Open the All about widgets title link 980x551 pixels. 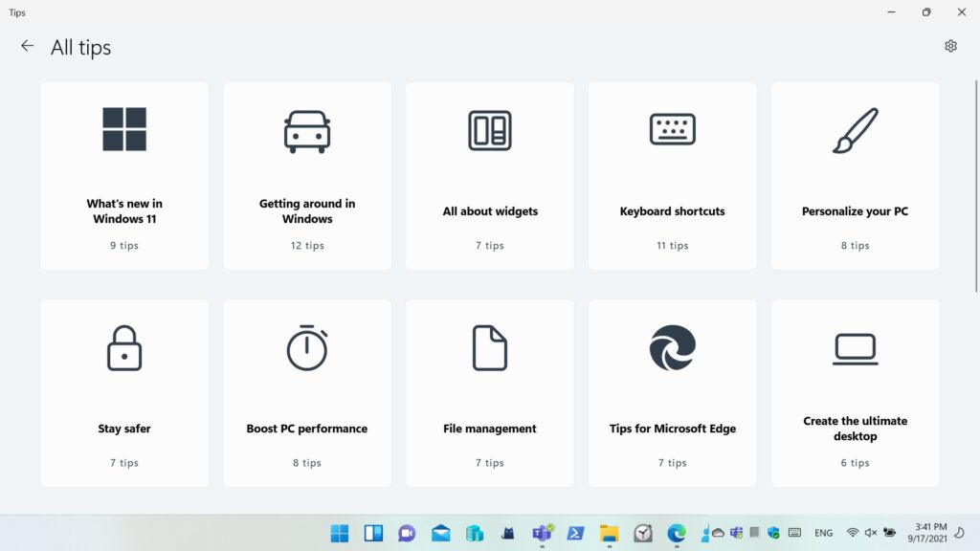coord(490,211)
